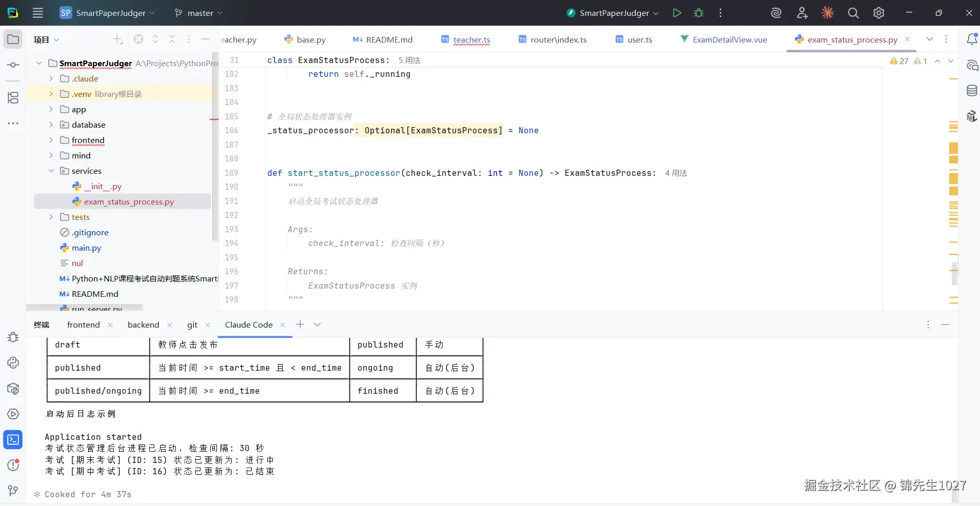Open the Notifications bell
The height and width of the screenshot is (506, 980).
click(973, 38)
